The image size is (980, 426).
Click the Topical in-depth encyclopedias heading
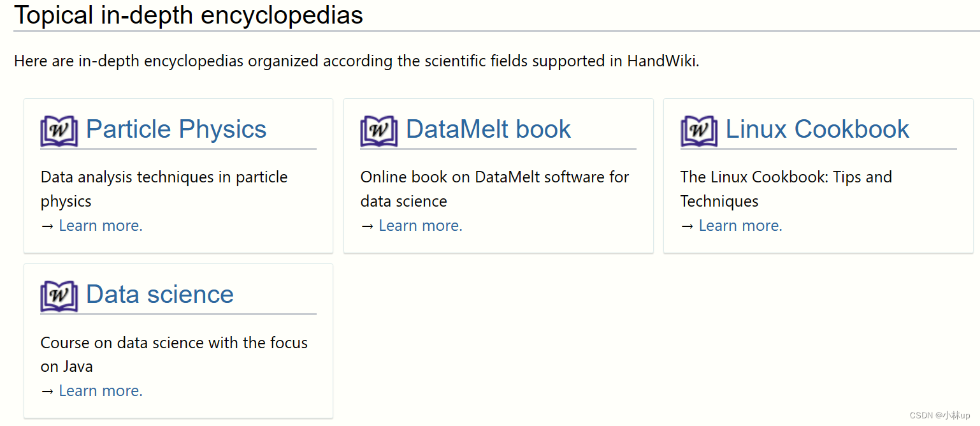click(189, 15)
